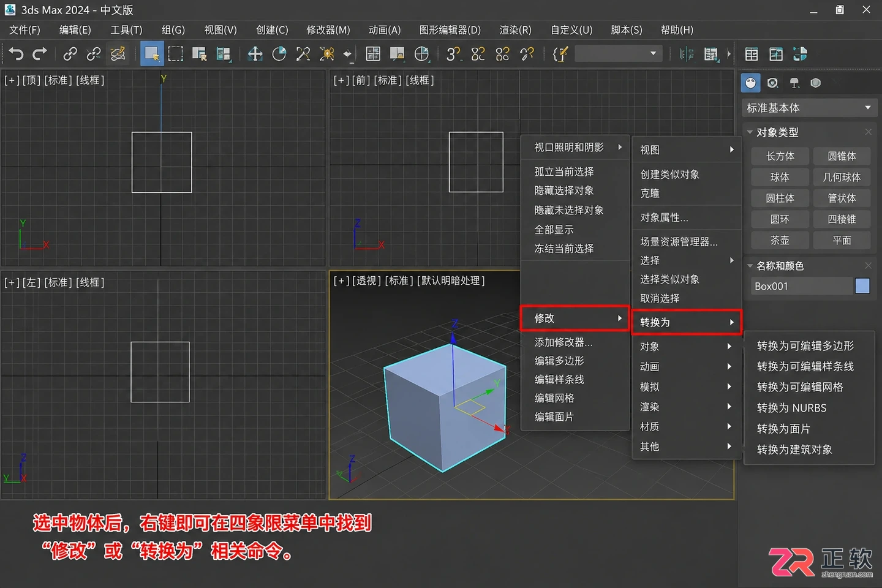Expand the 视口照明和阴影 submenu
This screenshot has height=588, width=882.
tap(576, 147)
